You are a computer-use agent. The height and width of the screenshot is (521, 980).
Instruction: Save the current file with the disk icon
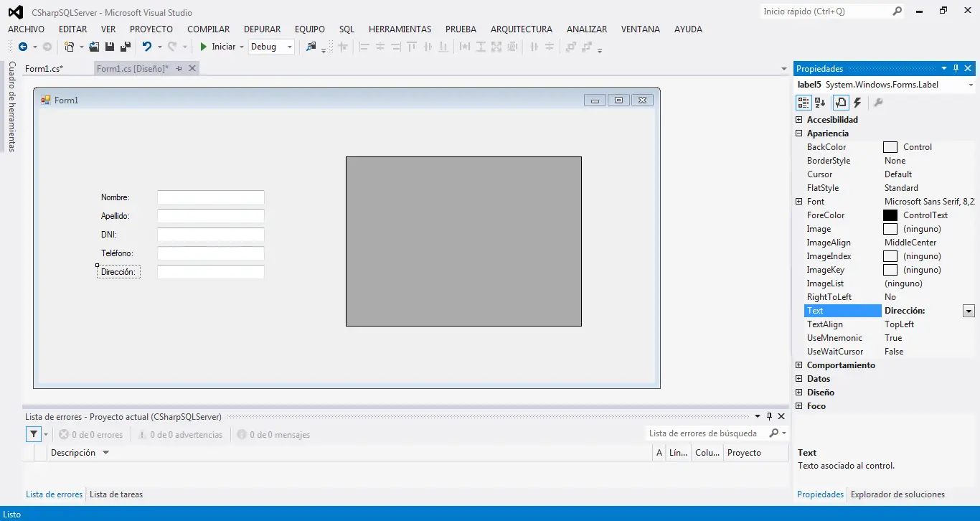110,47
